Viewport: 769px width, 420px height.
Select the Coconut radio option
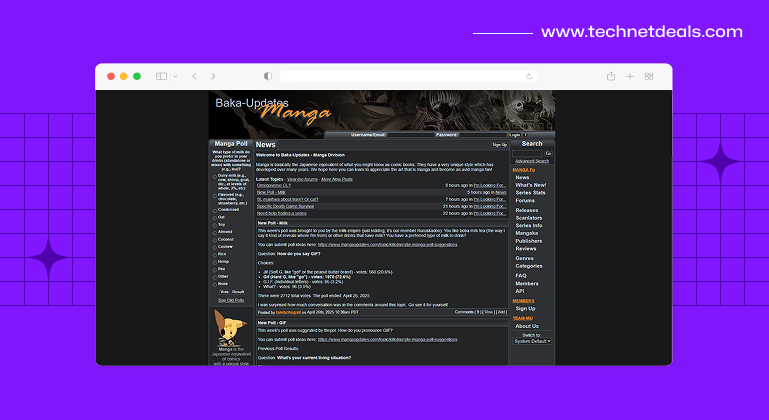pos(215,240)
